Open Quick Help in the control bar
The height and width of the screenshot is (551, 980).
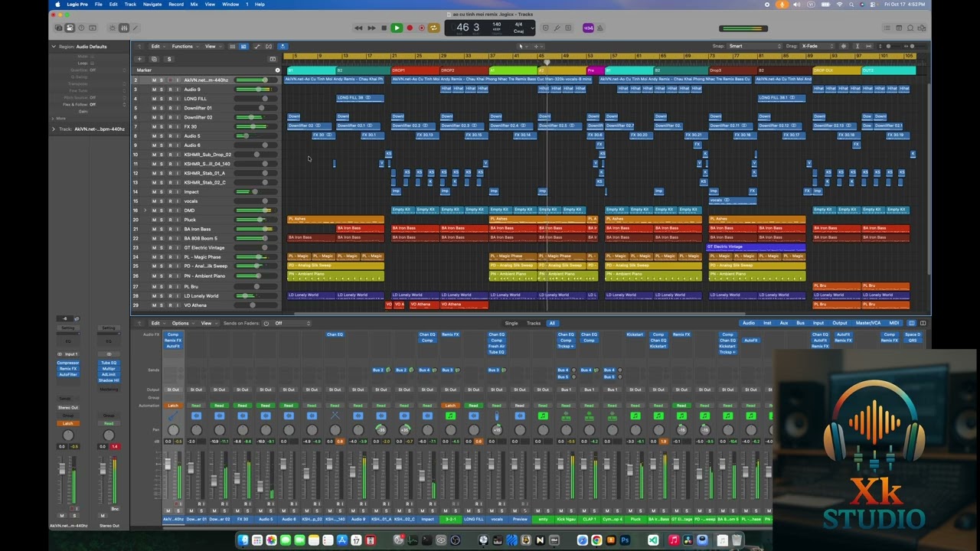coord(81,28)
